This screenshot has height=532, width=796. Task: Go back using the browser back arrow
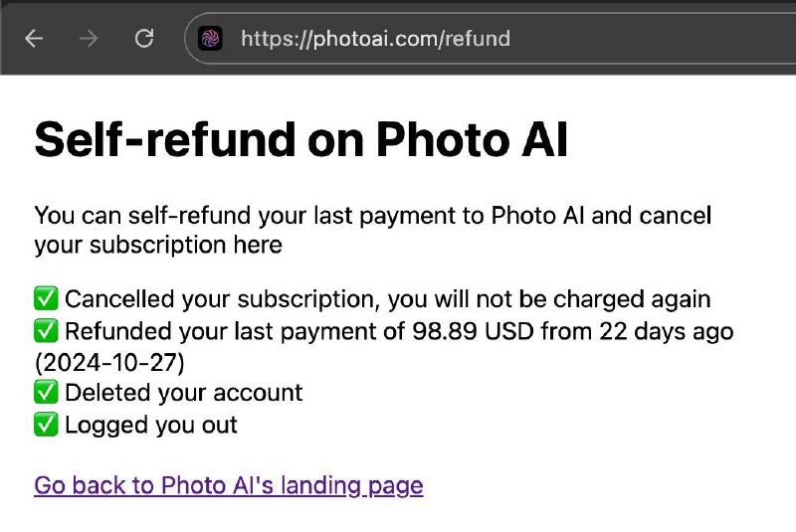click(x=34, y=38)
